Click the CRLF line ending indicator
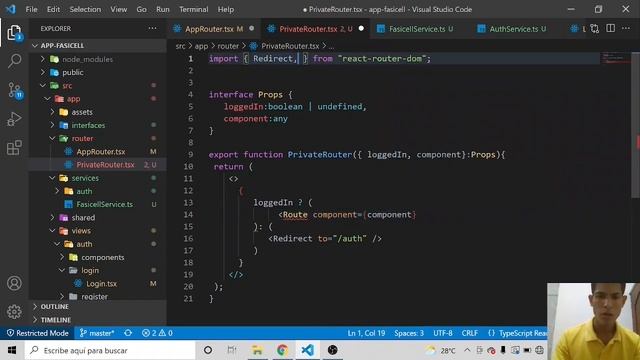The height and width of the screenshot is (360, 640). (470, 333)
